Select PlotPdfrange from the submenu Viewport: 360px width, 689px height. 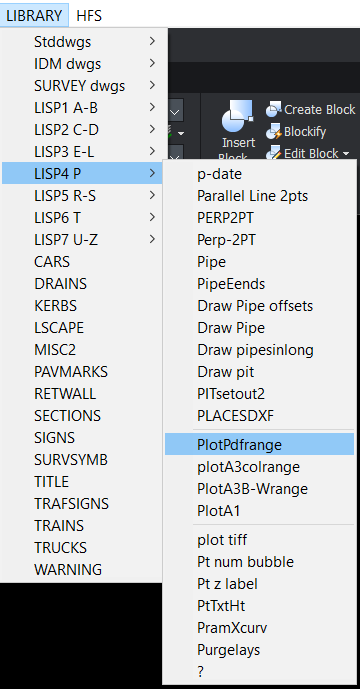[259, 445]
